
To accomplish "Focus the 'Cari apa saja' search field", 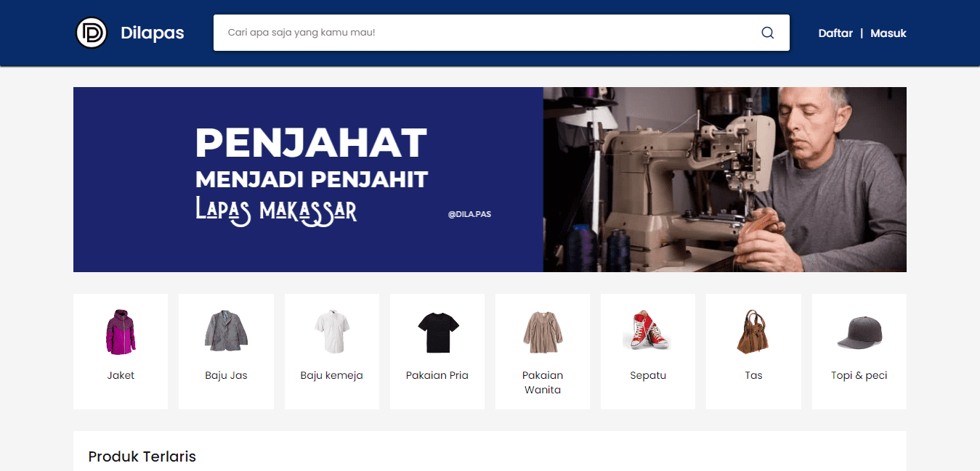I will (501, 33).
